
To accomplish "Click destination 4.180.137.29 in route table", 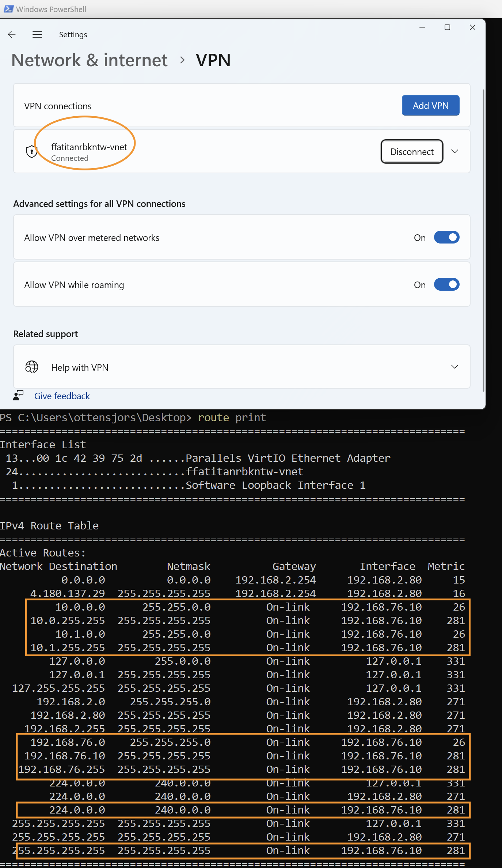I will coord(68,593).
